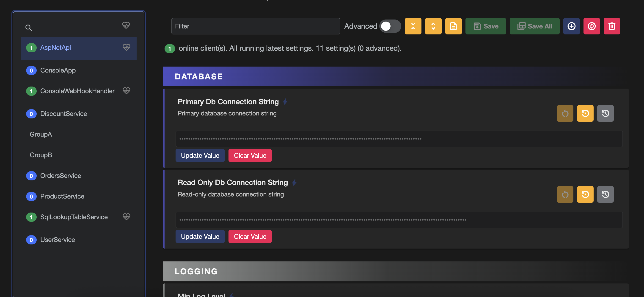
Task: Click the masked Read Only Db Connection String value field
Action: 399,220
